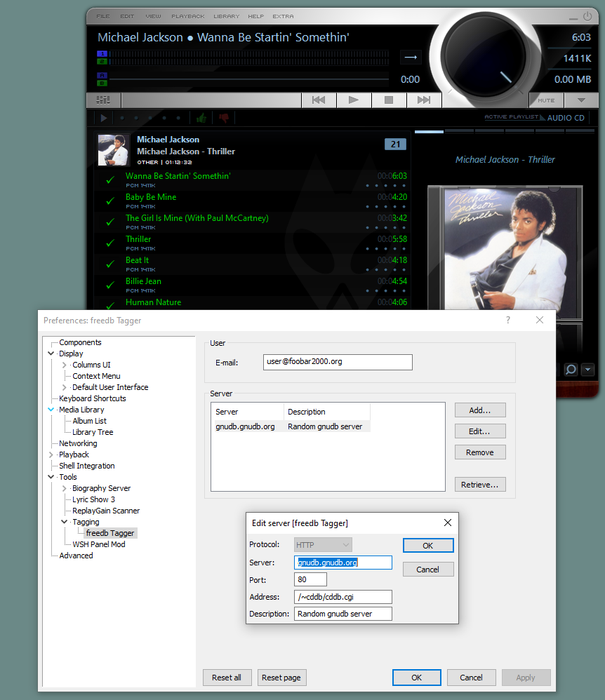The image size is (605, 700).
Task: Open the dropdown arrow next to MUTE
Action: [x=581, y=100]
